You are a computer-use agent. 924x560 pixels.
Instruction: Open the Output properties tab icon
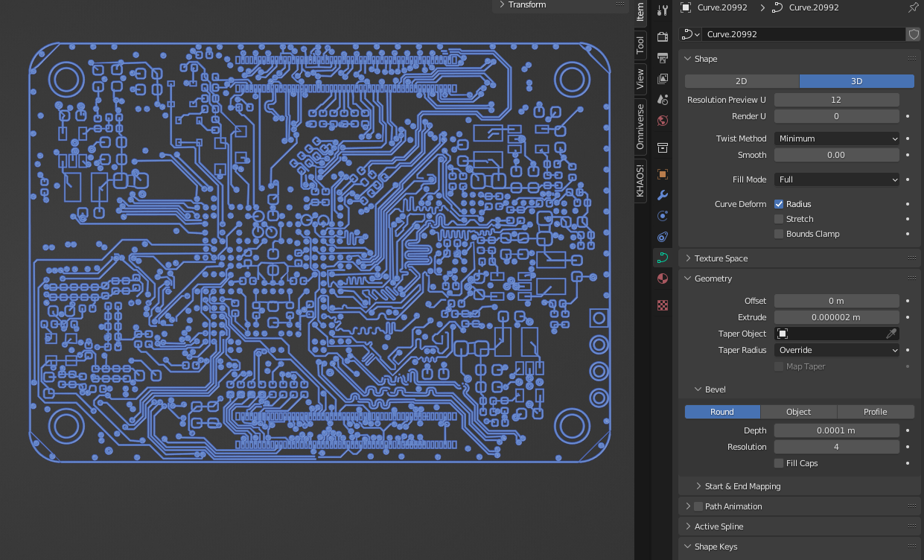[x=663, y=57]
